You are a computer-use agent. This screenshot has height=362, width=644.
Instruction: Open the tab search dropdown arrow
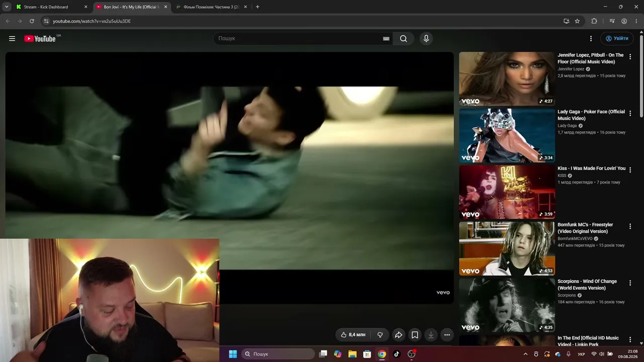coord(7,7)
